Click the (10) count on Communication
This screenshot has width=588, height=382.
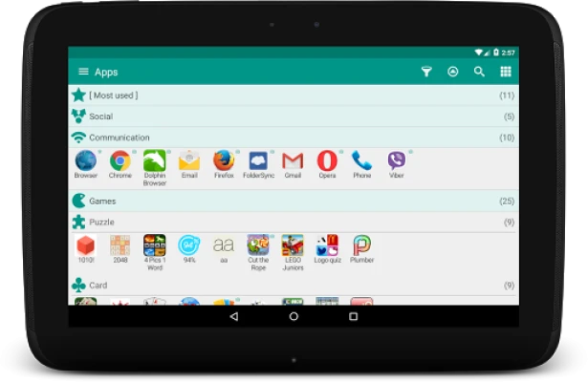[507, 138]
